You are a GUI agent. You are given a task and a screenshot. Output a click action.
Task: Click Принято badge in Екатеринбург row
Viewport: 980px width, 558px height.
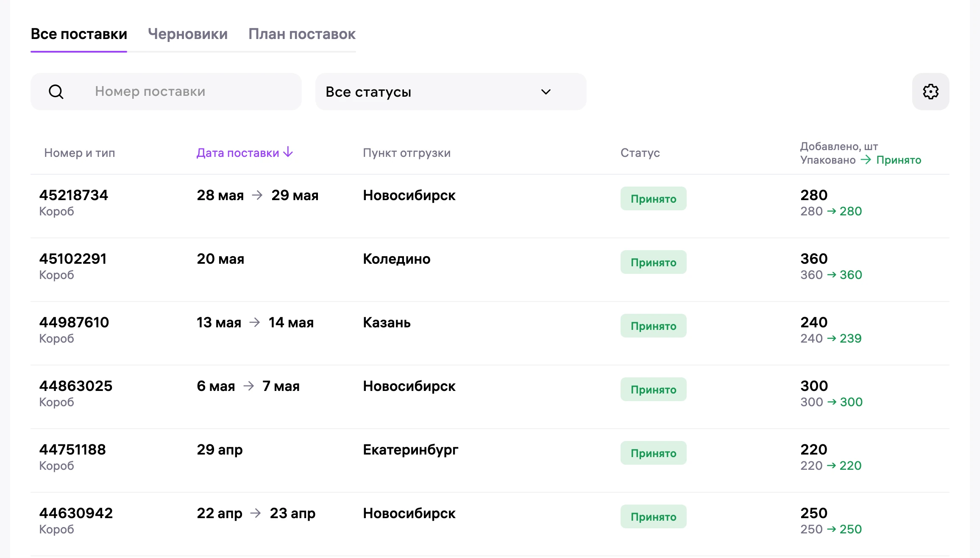[653, 453]
